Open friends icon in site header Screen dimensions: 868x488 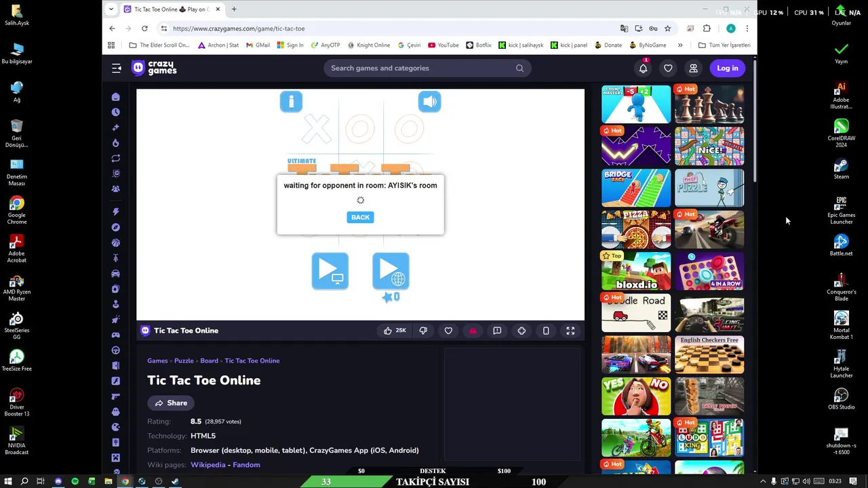click(693, 68)
